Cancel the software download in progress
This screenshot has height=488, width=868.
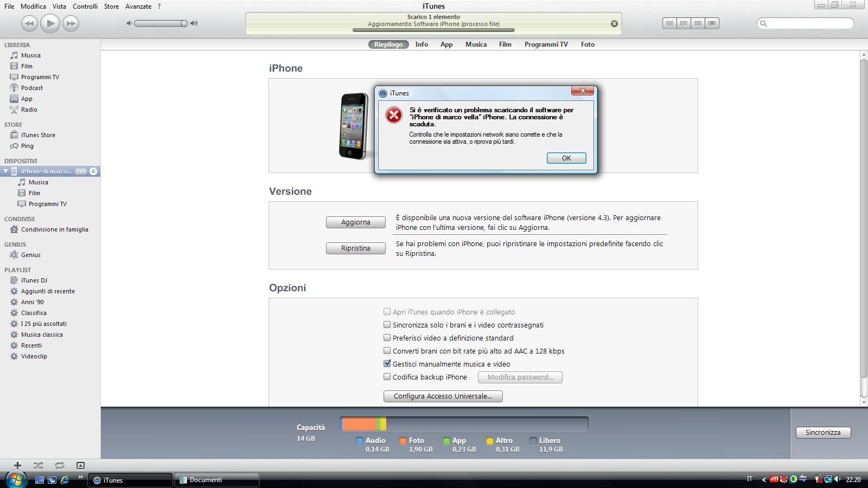click(x=614, y=23)
